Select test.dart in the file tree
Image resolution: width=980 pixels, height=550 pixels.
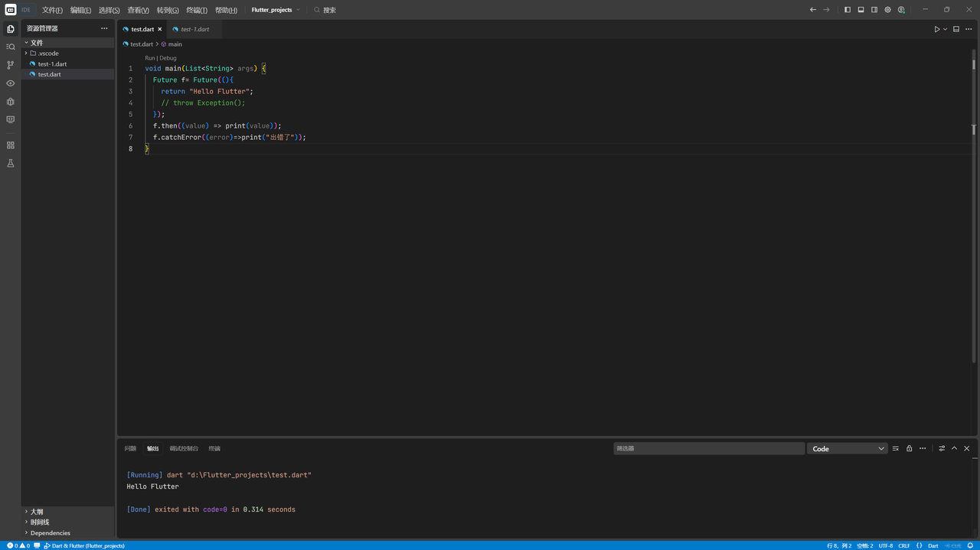coord(67,74)
